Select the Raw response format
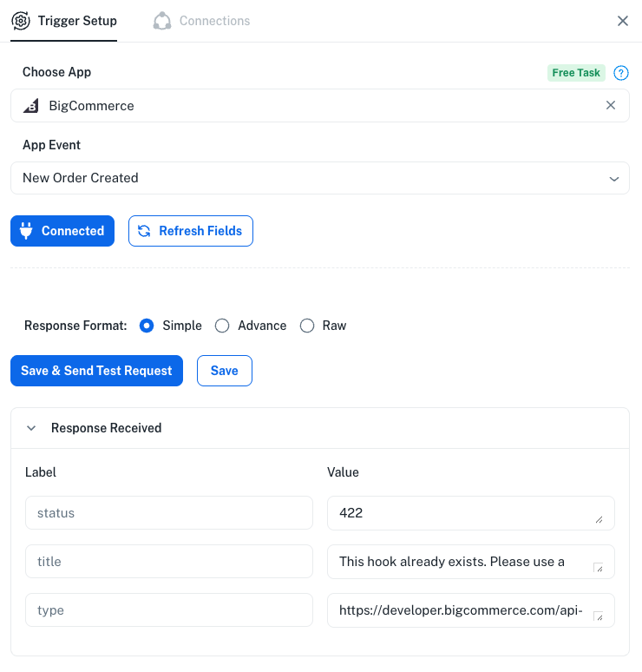Image resolution: width=642 pixels, height=672 pixels. [x=306, y=326]
